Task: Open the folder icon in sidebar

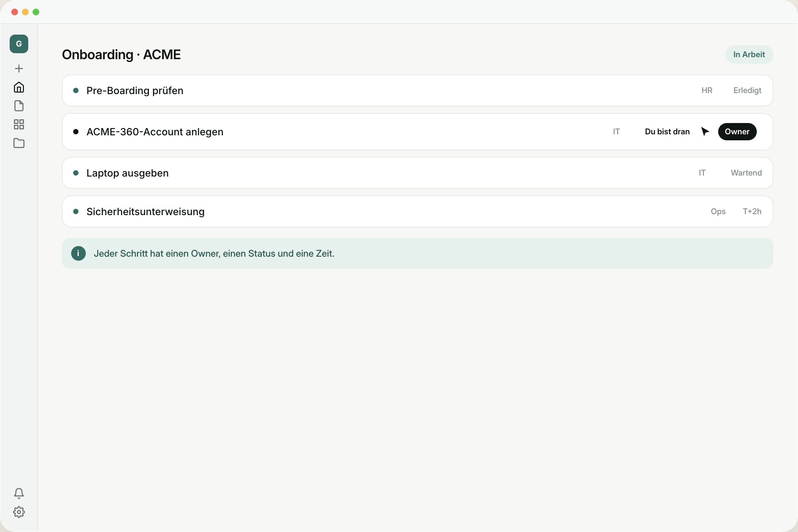Action: pyautogui.click(x=19, y=143)
